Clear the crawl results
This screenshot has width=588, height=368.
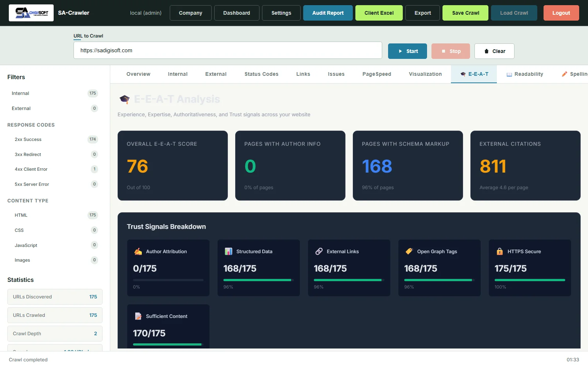click(x=494, y=51)
